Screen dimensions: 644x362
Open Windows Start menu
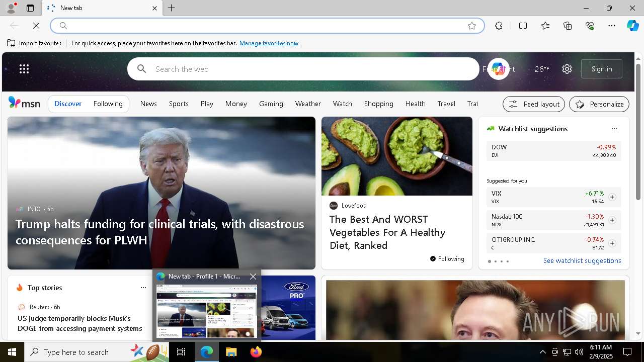coord(12,352)
